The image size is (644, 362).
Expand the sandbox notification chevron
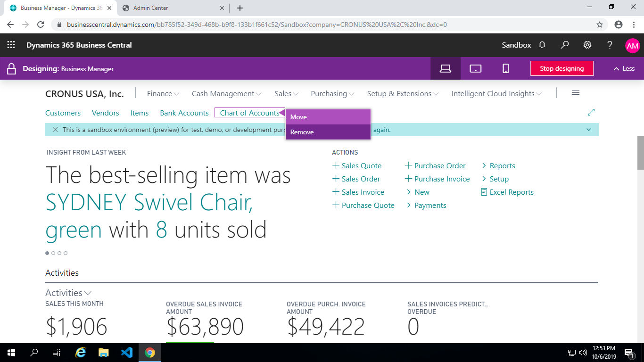[589, 130]
